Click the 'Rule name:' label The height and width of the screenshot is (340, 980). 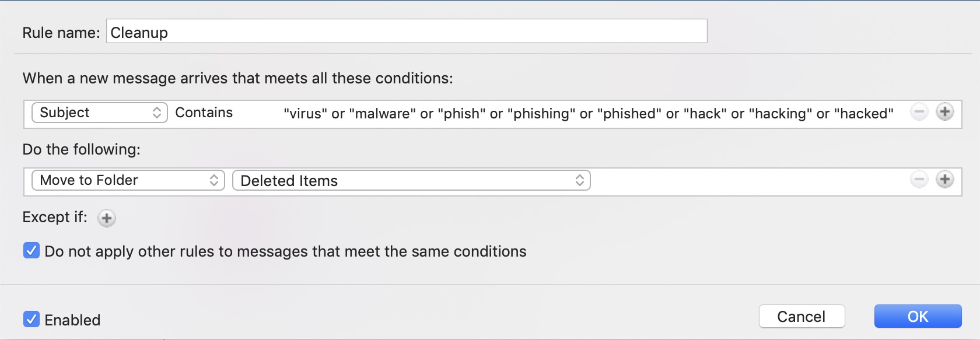61,33
